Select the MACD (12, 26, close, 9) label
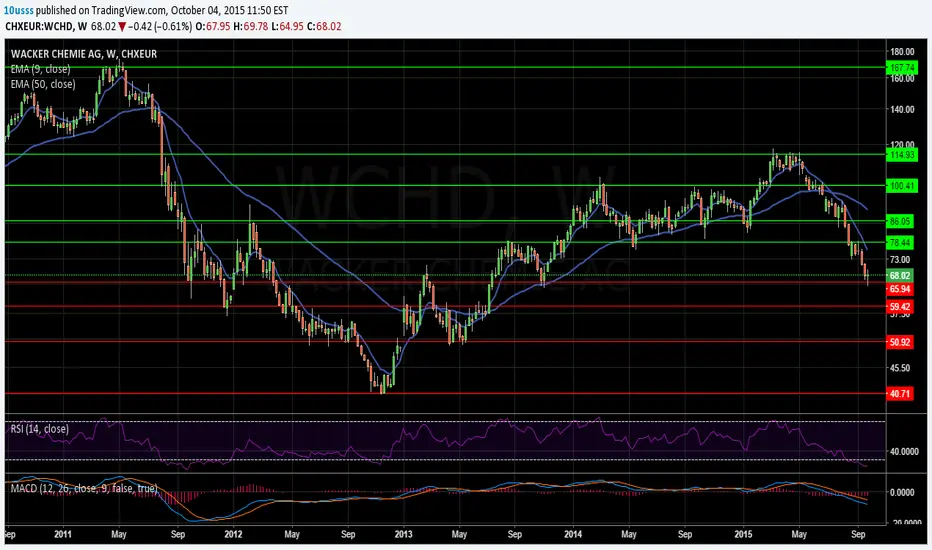 84,488
